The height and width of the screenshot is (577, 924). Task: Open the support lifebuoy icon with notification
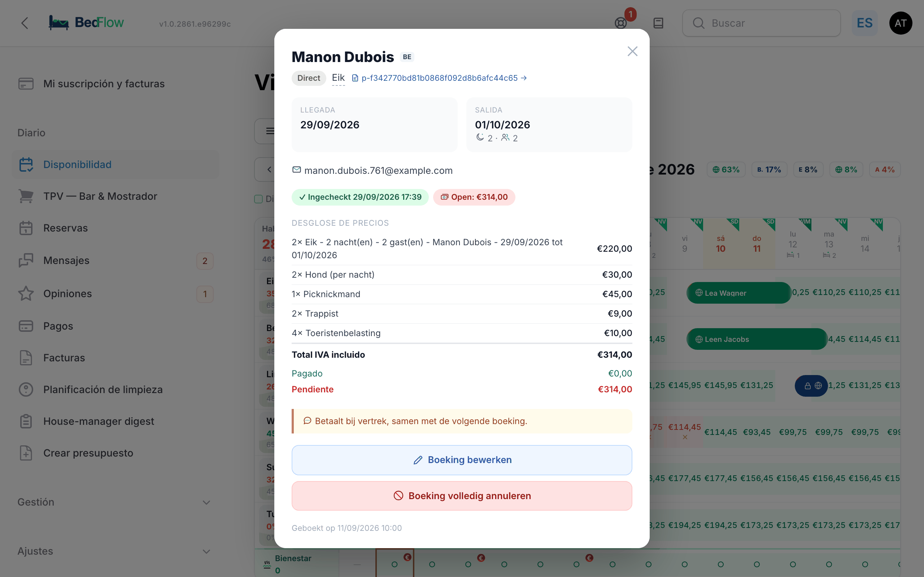point(621,23)
